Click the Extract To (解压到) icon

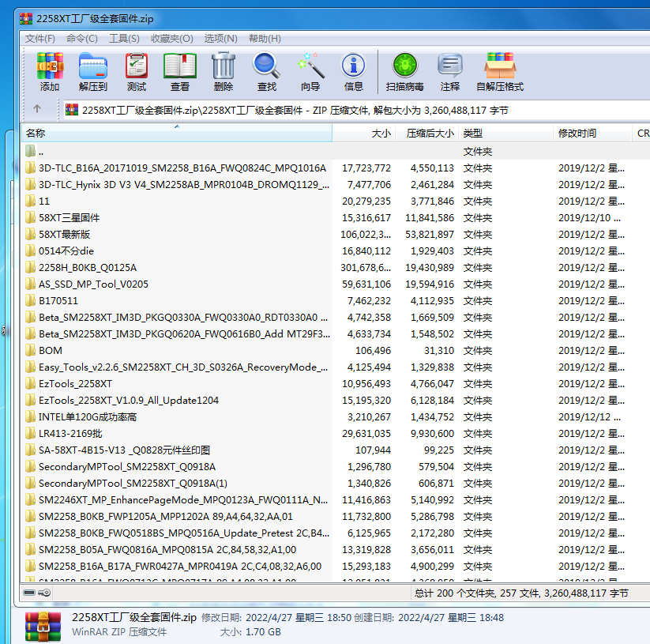pos(93,71)
